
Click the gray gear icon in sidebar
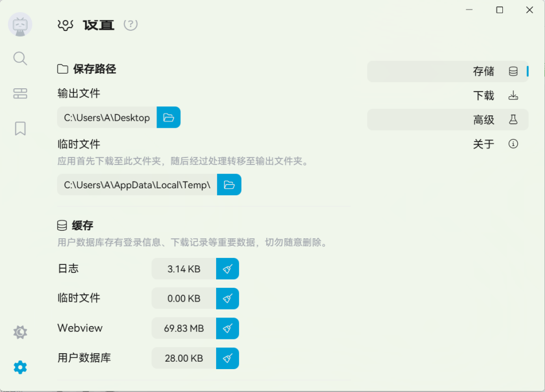click(20, 332)
